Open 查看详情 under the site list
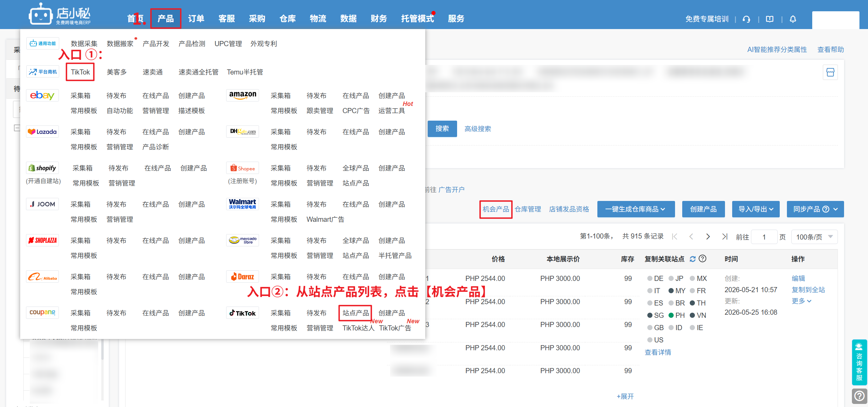 pos(658,352)
